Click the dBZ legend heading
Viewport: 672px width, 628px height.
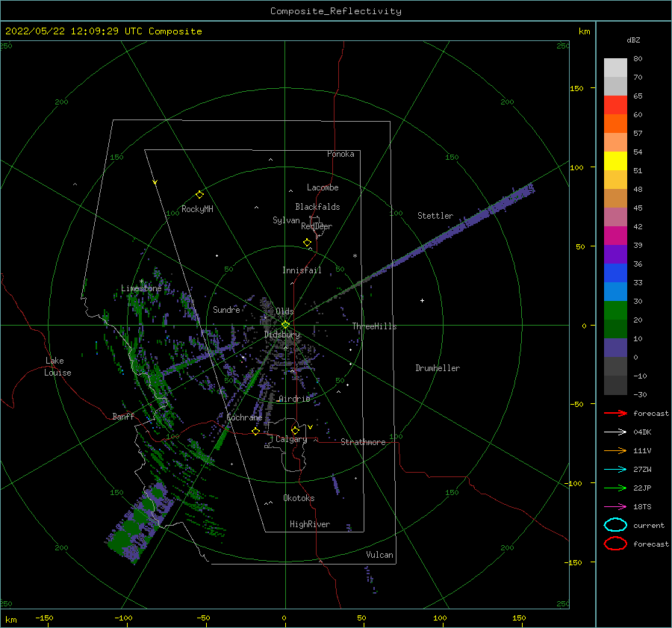[633, 40]
